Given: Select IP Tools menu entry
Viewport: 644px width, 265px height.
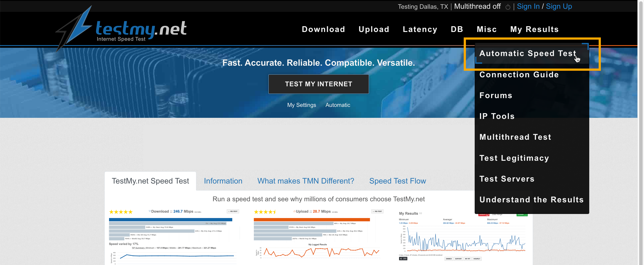Looking at the screenshot, I should (532, 116).
